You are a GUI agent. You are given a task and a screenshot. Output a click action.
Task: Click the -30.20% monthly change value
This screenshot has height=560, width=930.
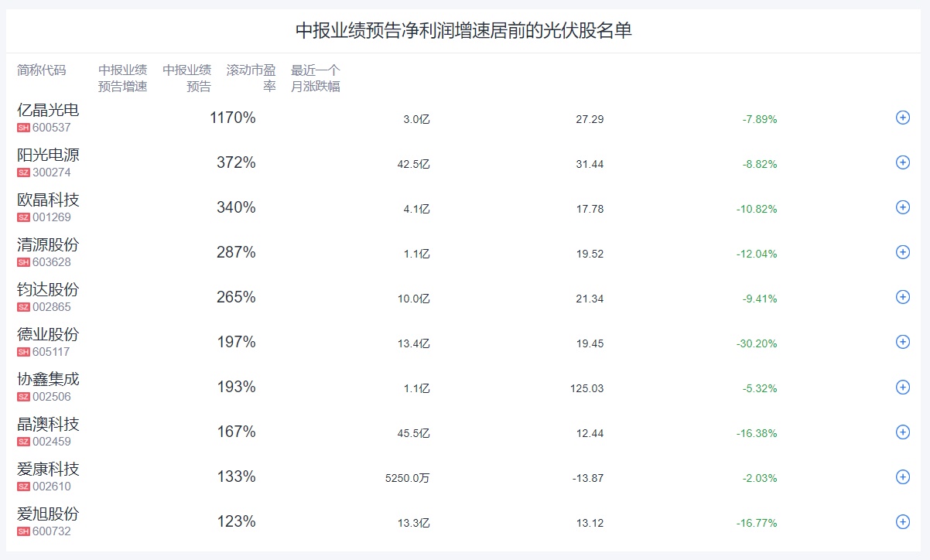[757, 343]
